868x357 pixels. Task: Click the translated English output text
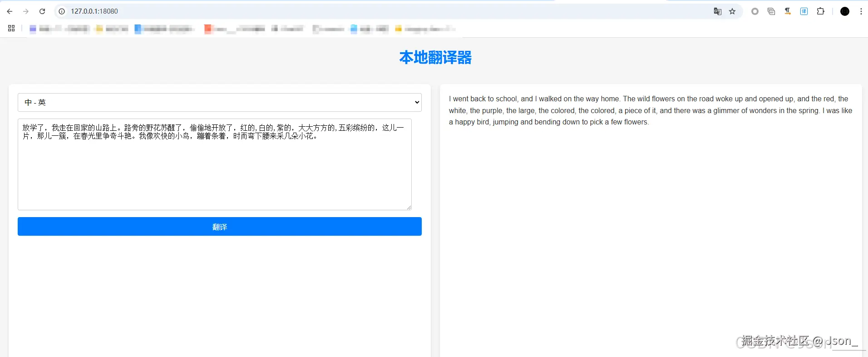(x=651, y=110)
